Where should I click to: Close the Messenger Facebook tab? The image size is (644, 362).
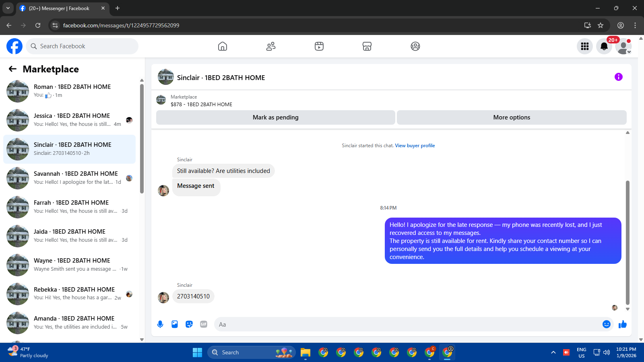tap(103, 8)
